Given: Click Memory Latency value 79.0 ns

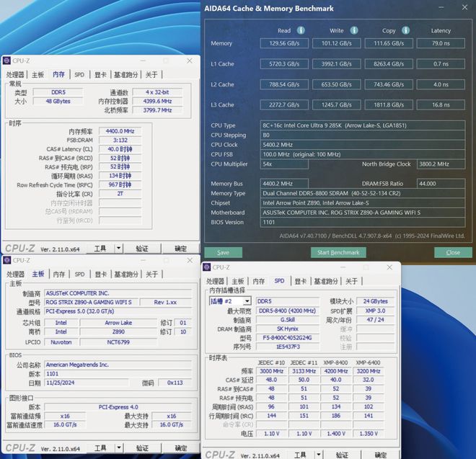Looking at the screenshot, I should [441, 43].
